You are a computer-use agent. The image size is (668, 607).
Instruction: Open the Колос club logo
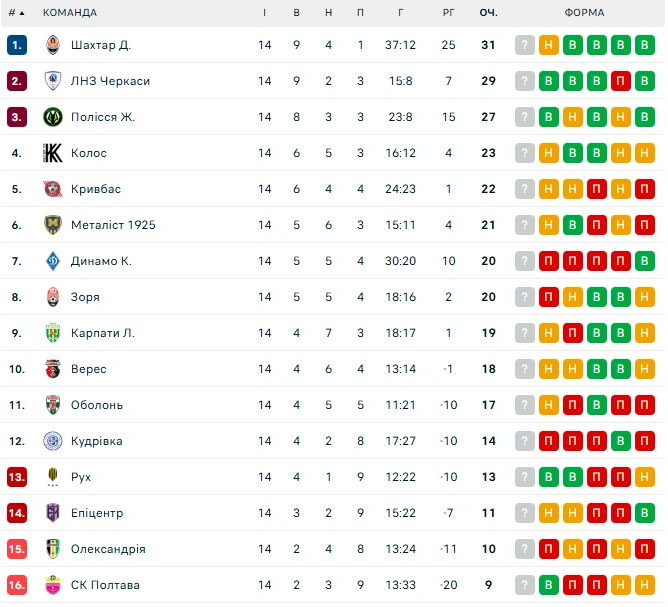point(53,153)
